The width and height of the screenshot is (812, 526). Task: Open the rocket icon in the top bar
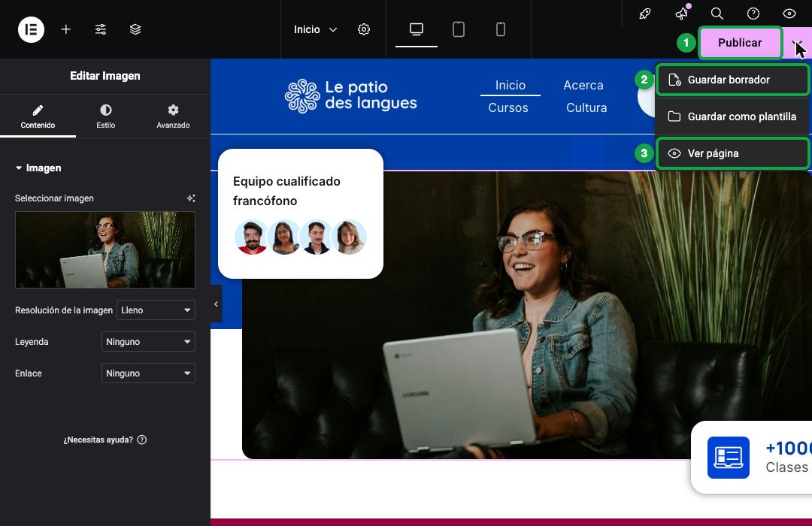click(645, 14)
